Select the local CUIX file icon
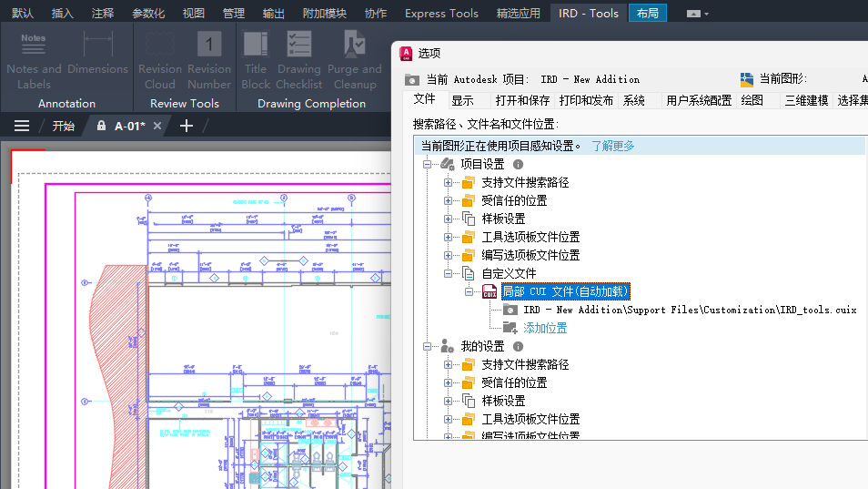 pos(490,291)
